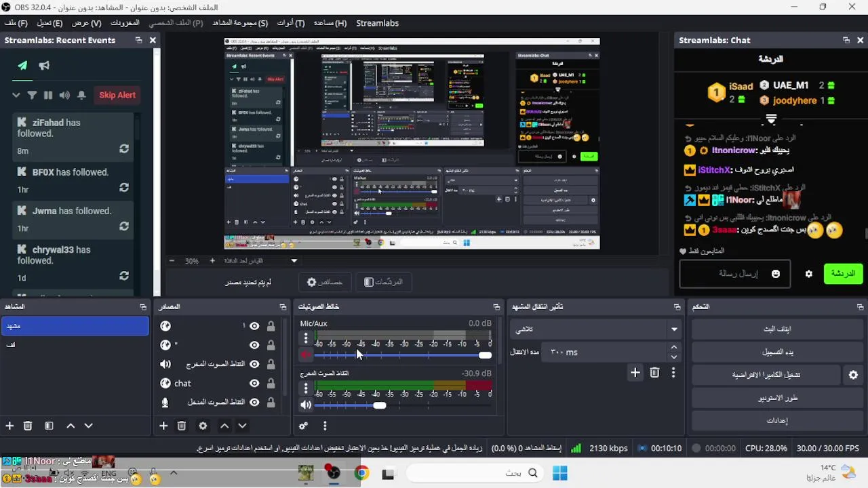
Task: Open the preview scaling dropdown arrow
Action: click(x=294, y=260)
